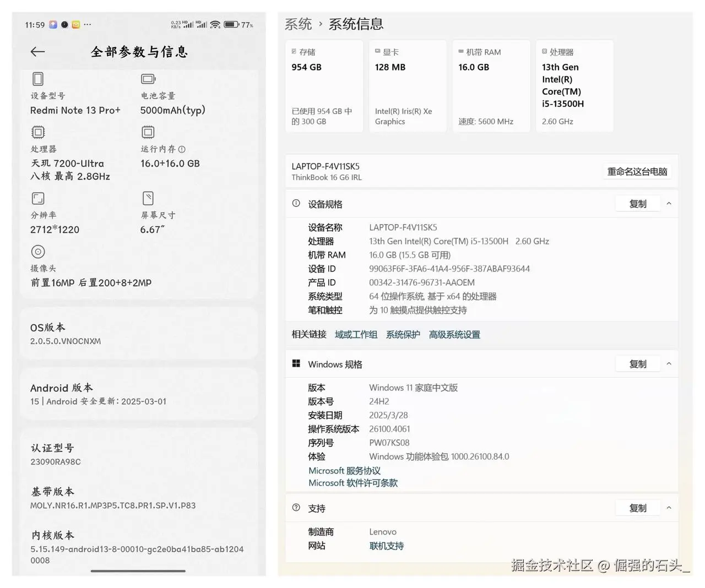Copy the 设备规格 details

tap(638, 204)
